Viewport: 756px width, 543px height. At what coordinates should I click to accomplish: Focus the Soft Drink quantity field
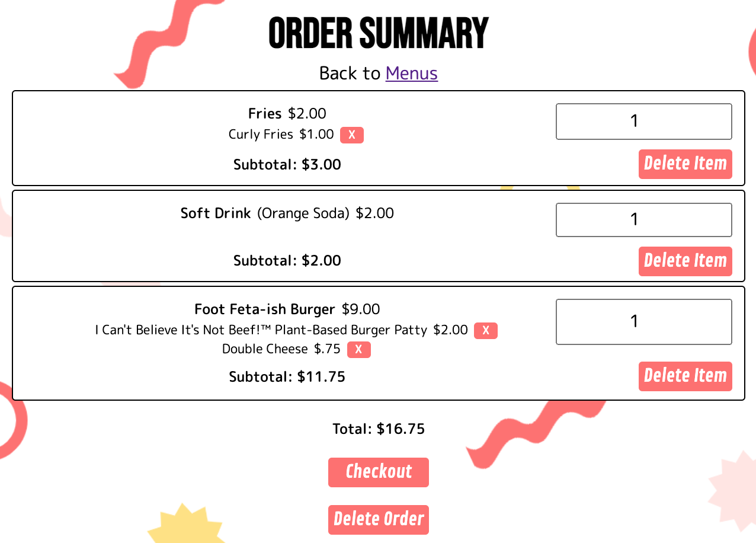pos(643,220)
